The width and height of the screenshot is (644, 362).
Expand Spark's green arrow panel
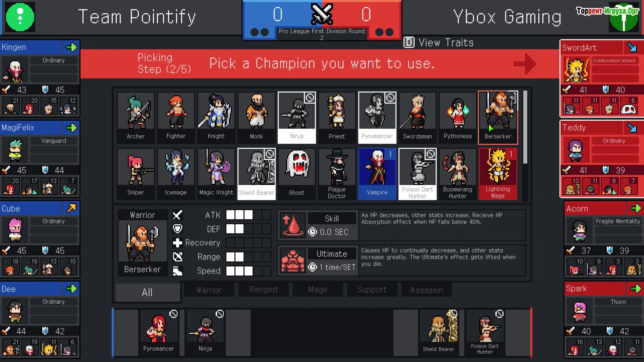(x=635, y=289)
